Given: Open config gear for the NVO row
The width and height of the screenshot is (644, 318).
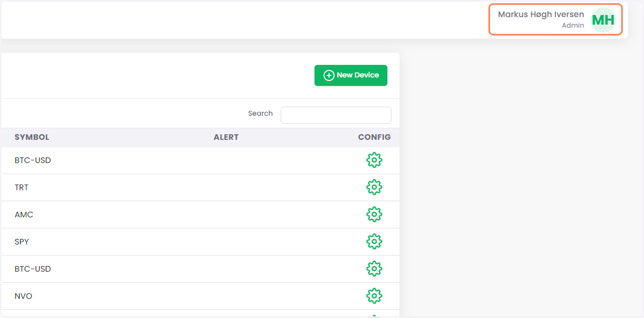Looking at the screenshot, I should point(374,296).
